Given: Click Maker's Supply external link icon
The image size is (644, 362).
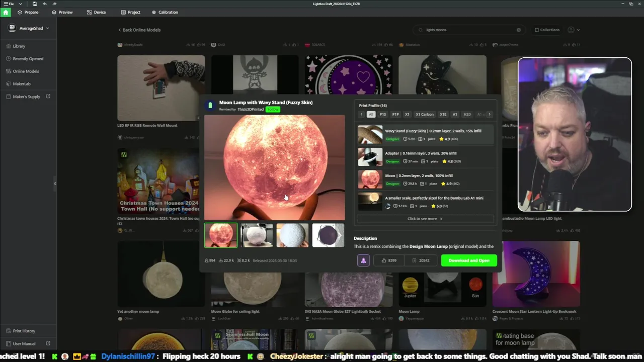Looking at the screenshot, I should coord(48,97).
